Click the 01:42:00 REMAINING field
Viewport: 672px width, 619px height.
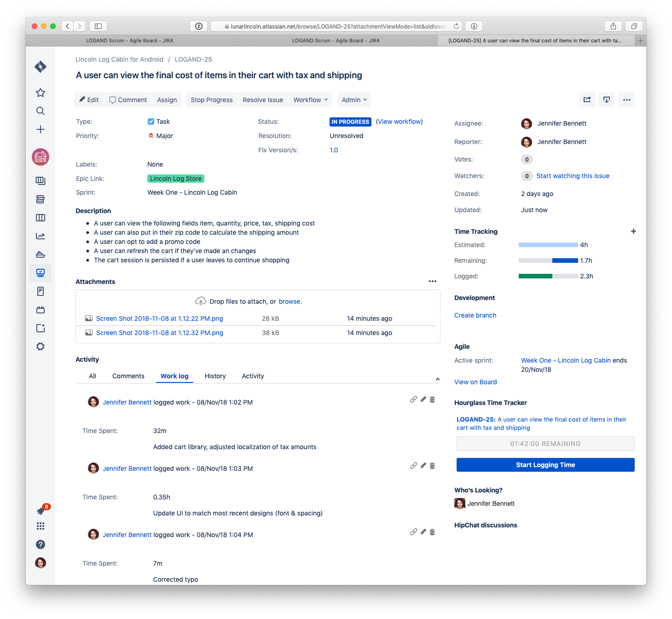pyautogui.click(x=545, y=444)
